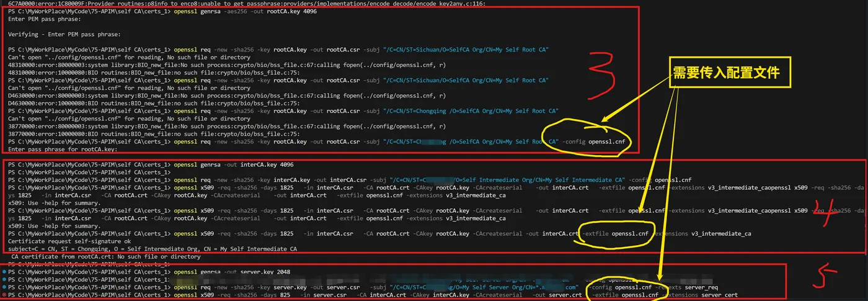Image resolution: width=868 pixels, height=301 pixels.
Task: Click the yellow 需要传入配置文件 annotation label
Action: [x=725, y=73]
